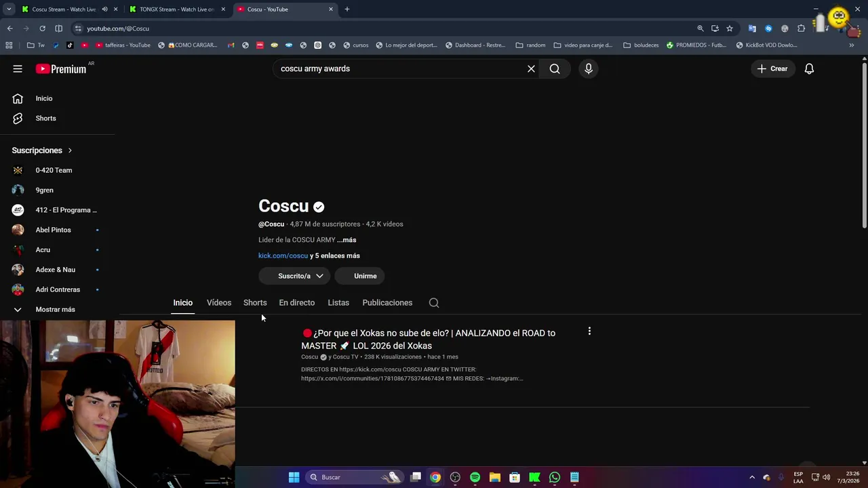Click the Crear button
The image size is (868, 488).
tap(772, 68)
